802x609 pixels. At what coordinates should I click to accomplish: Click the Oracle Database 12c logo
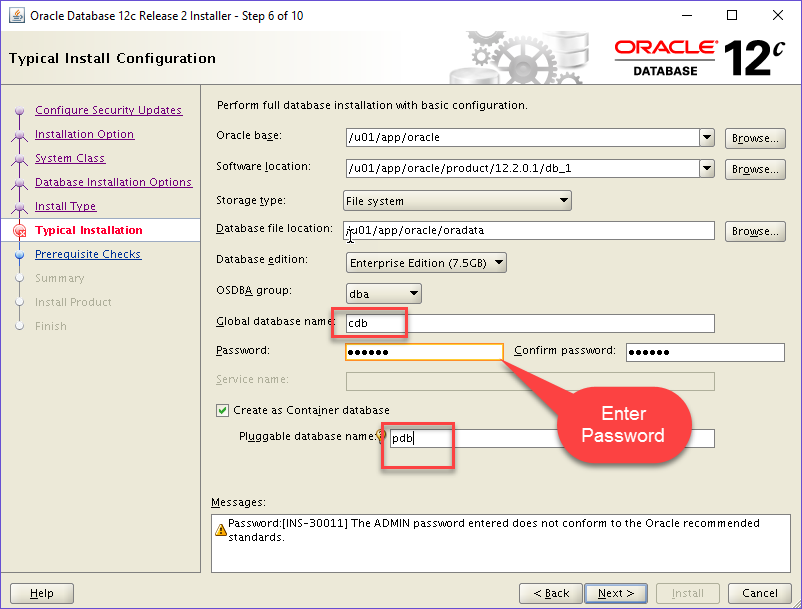[699, 58]
